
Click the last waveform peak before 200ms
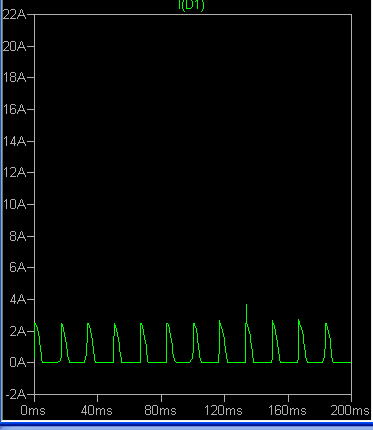326,324
